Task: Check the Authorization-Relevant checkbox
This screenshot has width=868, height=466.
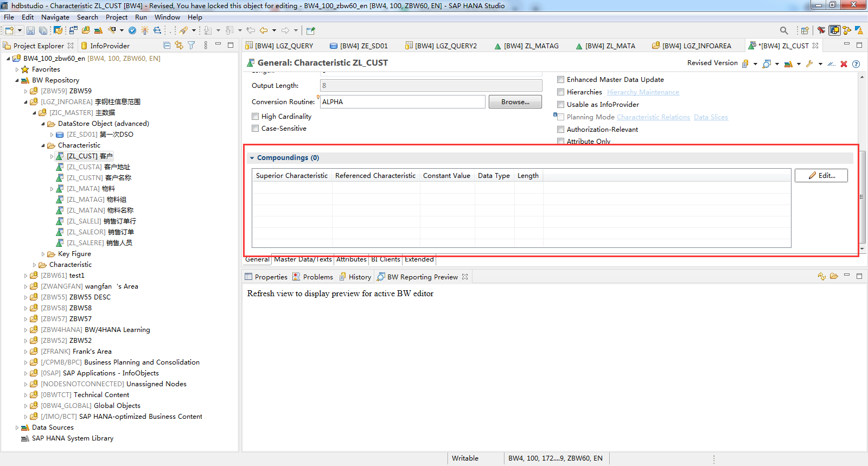Action: [x=560, y=130]
